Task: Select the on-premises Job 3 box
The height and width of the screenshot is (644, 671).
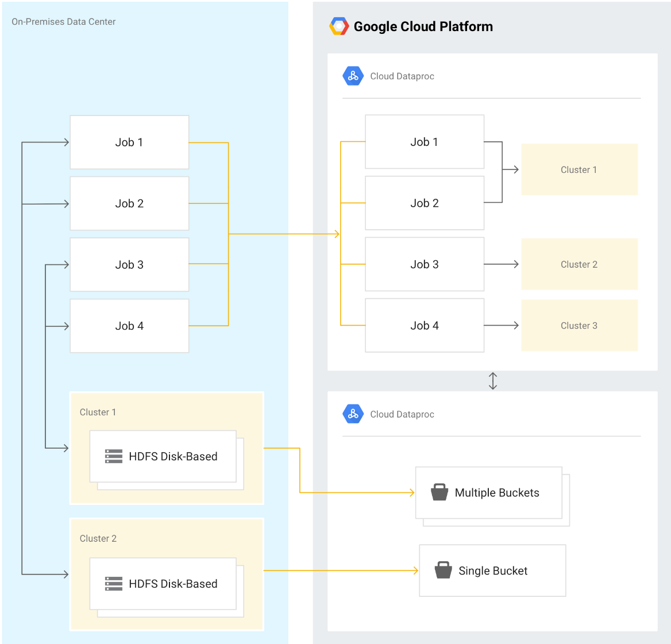Action: (129, 264)
